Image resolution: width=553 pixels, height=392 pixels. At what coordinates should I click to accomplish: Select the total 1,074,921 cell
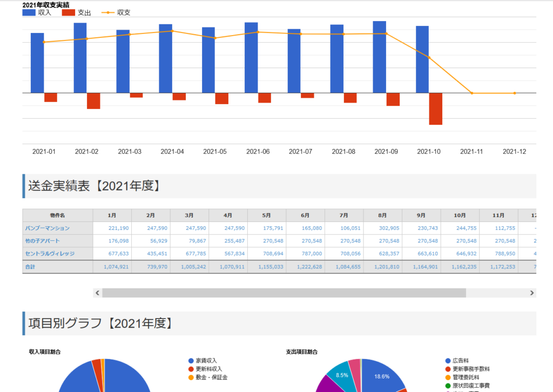116,267
